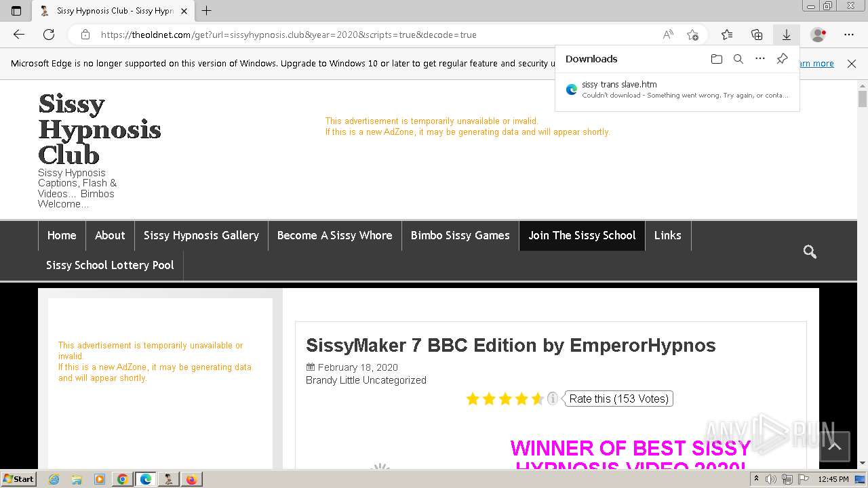Open the Favorites list
The width and height of the screenshot is (868, 488).
727,35
